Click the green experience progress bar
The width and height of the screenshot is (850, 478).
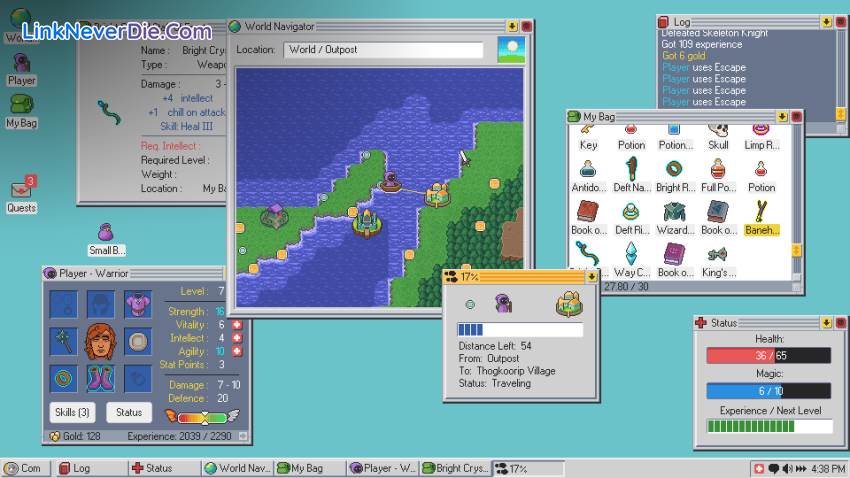[770, 427]
